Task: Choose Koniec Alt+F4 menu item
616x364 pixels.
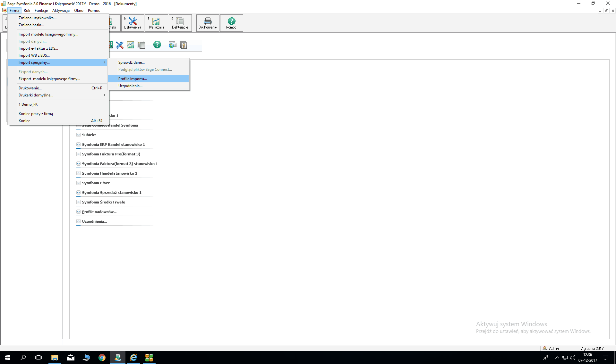Action: [57, 121]
